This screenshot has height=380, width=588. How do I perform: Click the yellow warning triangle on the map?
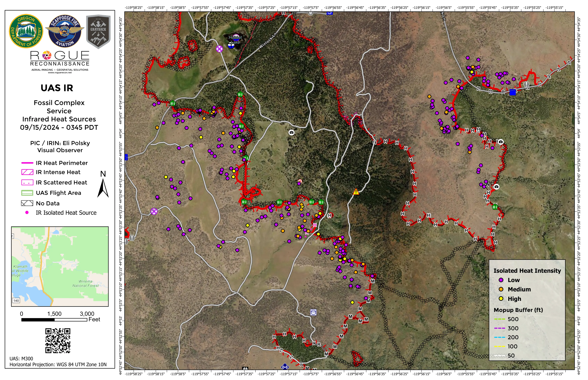pyautogui.click(x=356, y=192)
